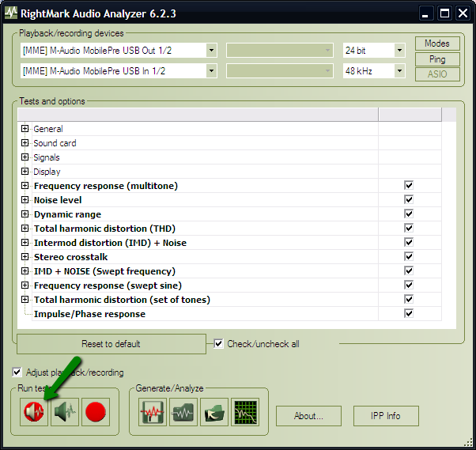This screenshot has height=450, width=476.
Task: Expand Frequency response (multitone) settings
Action: tap(25, 186)
